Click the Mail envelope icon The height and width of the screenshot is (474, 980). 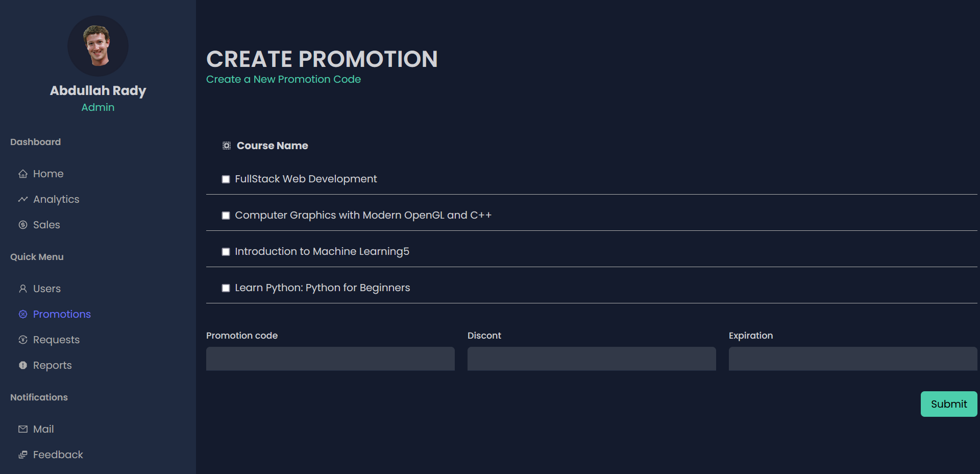(x=23, y=429)
